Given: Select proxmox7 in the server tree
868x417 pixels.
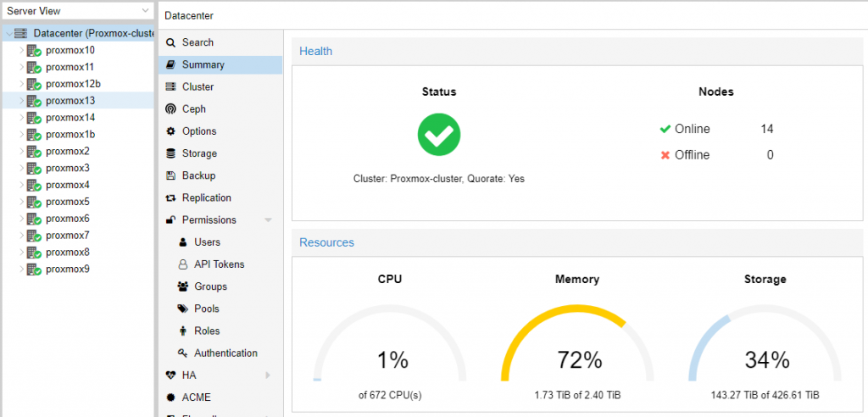Looking at the screenshot, I should (78, 236).
